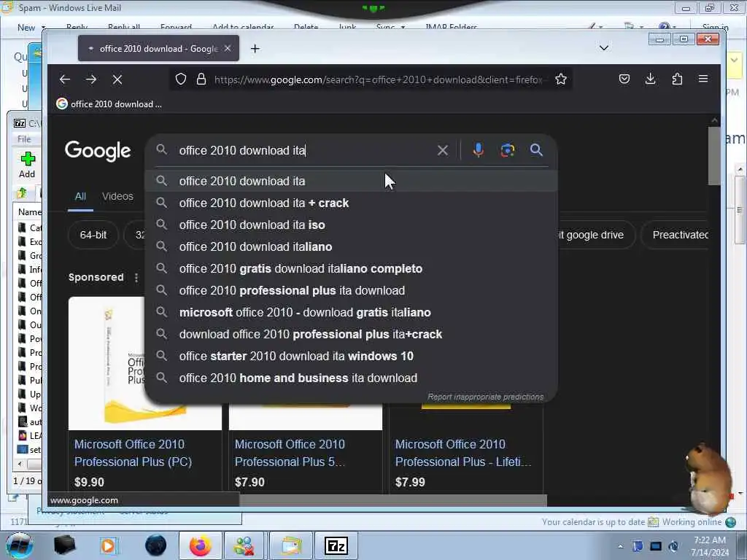Go back with Firefox back arrow
The image size is (747, 560).
click(x=65, y=79)
